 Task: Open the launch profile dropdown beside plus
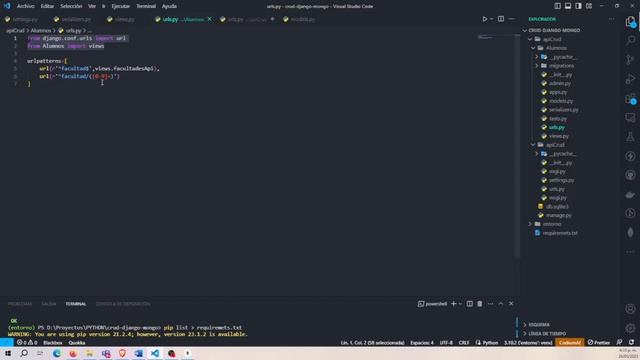[460, 304]
